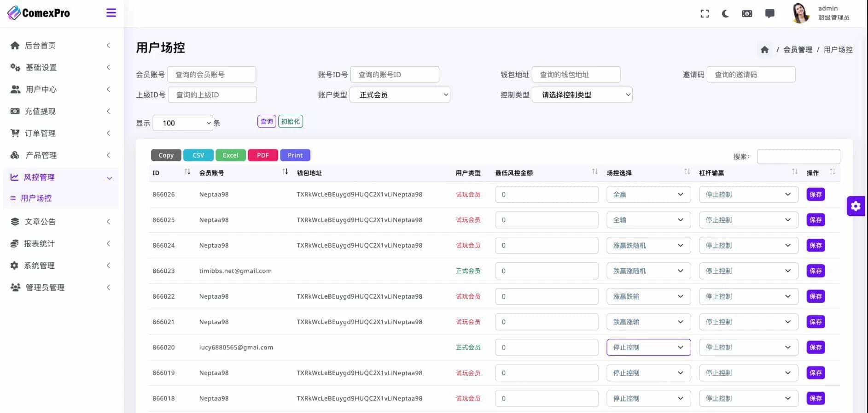Toggle the sidebar with the hamburger menu icon

tap(111, 13)
